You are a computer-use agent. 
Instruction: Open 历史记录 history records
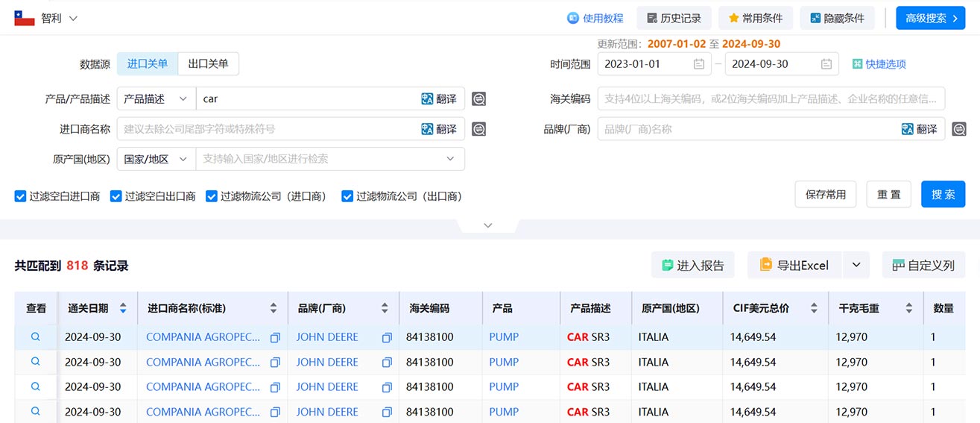click(674, 18)
